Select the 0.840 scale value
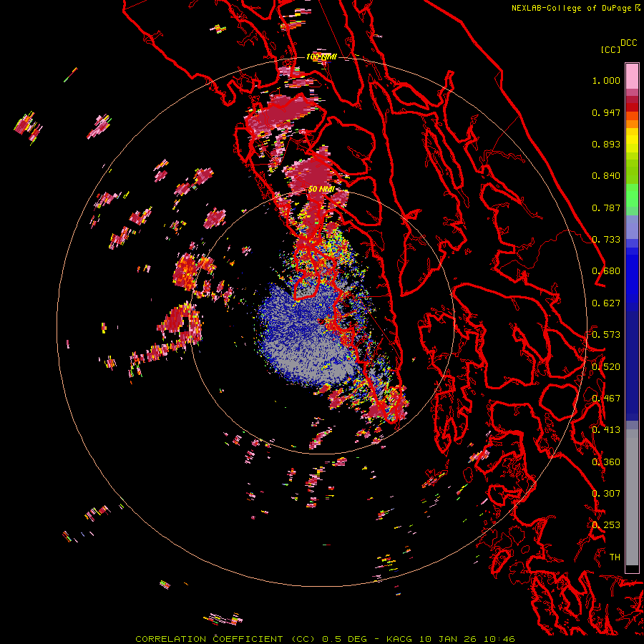Image resolution: width=644 pixels, height=644 pixels. 606,176
